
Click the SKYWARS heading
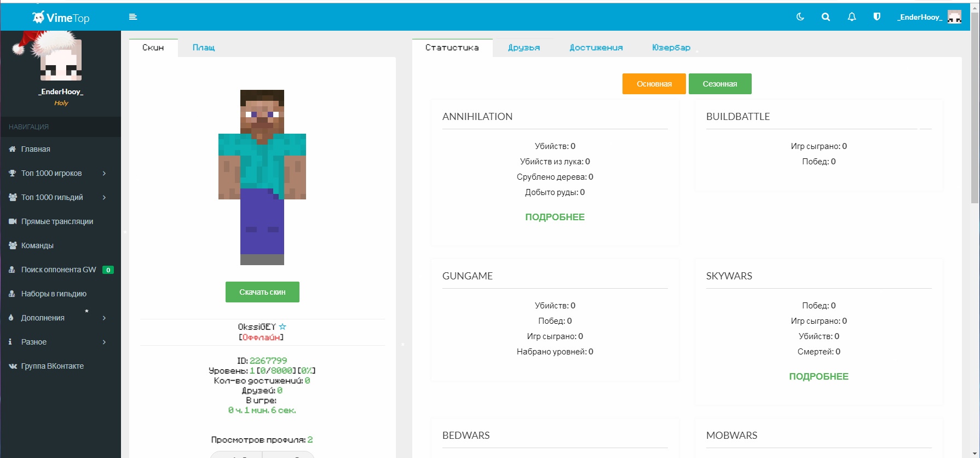point(729,276)
